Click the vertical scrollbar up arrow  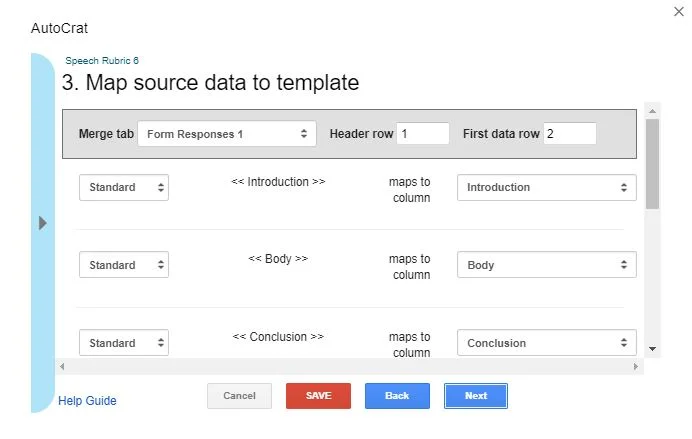pyautogui.click(x=652, y=110)
